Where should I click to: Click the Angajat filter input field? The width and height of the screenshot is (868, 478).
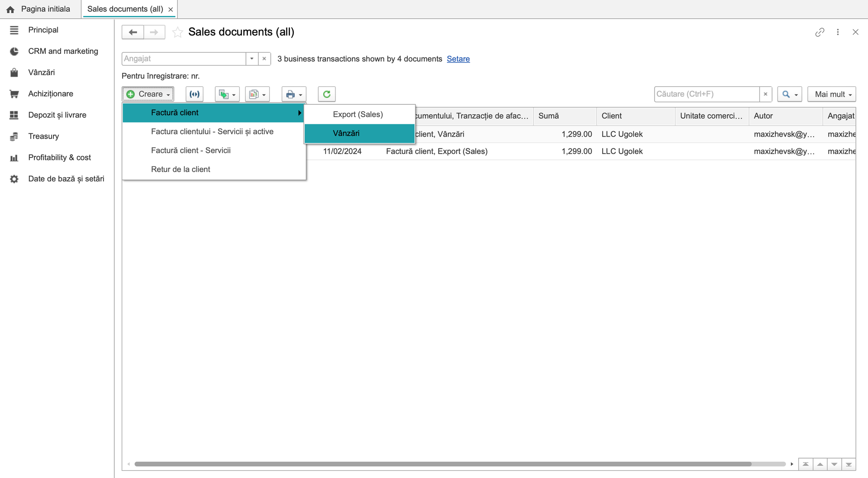[x=184, y=59]
